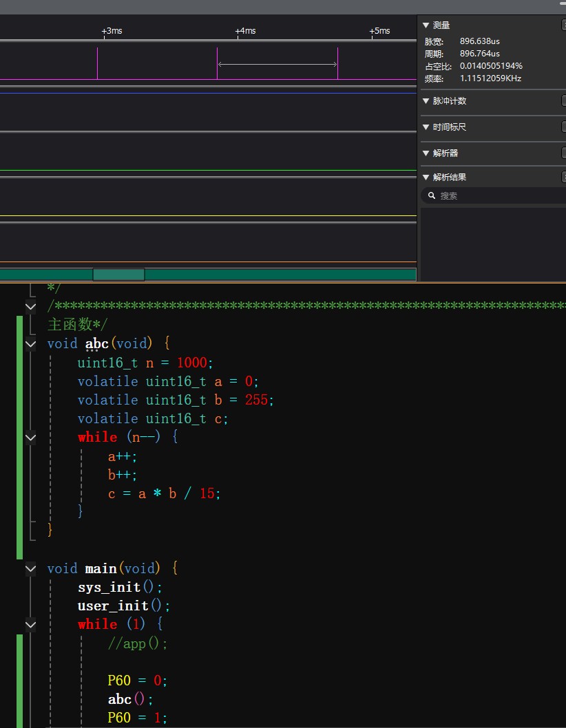Image resolution: width=566 pixels, height=728 pixels.
Task: Click the +4ms timeline marker
Action: click(245, 31)
